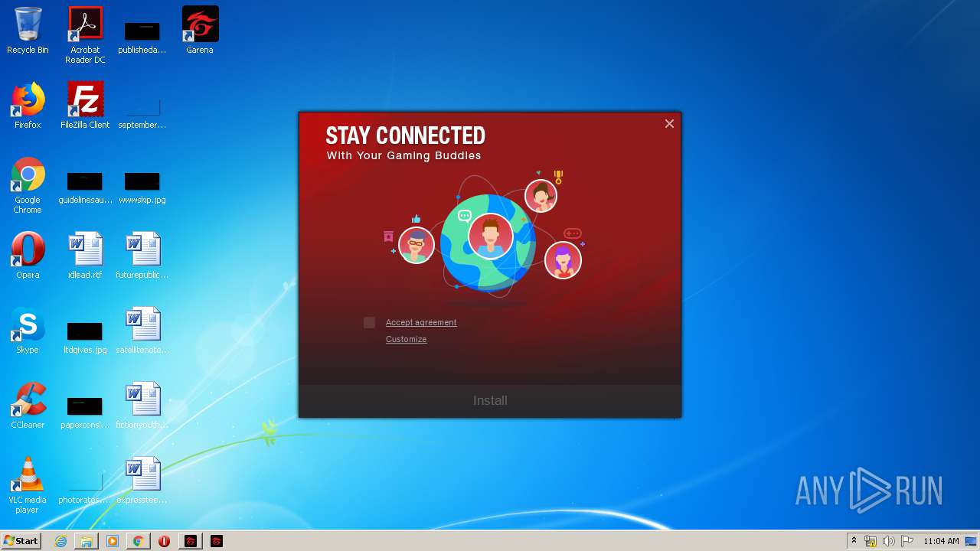Switch to second Garena taskbar button

coord(217,541)
